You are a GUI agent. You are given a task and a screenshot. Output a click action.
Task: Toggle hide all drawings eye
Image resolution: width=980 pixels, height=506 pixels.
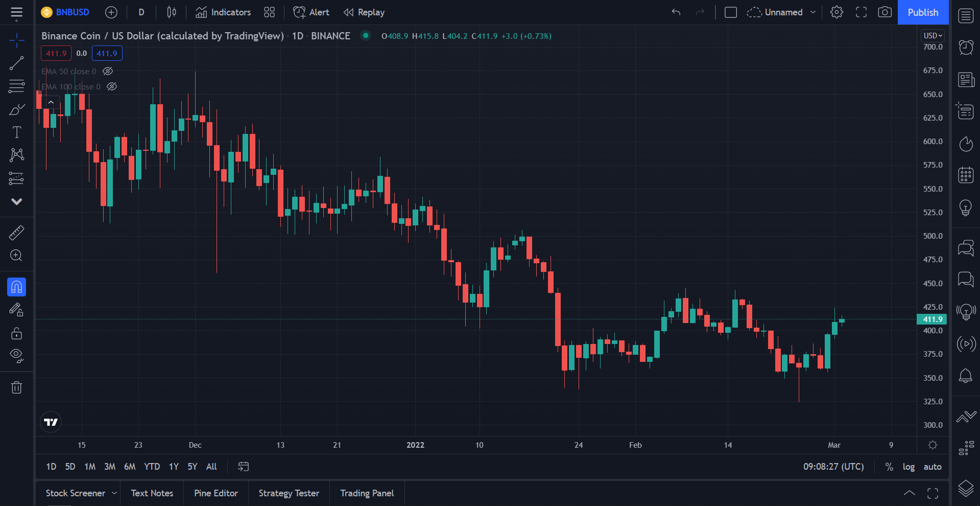(16, 356)
